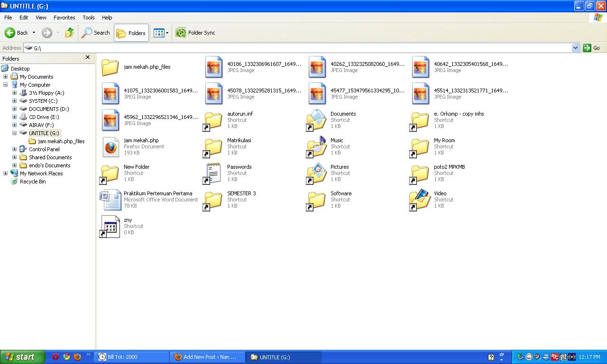Launch Folder Sync from the toolbar
The width and height of the screenshot is (607, 364).
pos(195,33)
